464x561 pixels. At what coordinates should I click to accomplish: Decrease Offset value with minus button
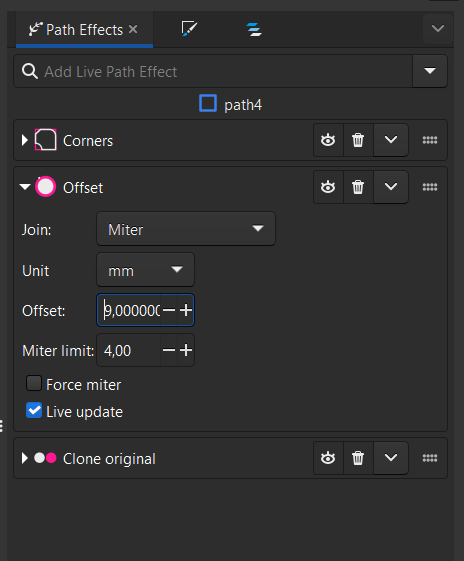coord(169,310)
